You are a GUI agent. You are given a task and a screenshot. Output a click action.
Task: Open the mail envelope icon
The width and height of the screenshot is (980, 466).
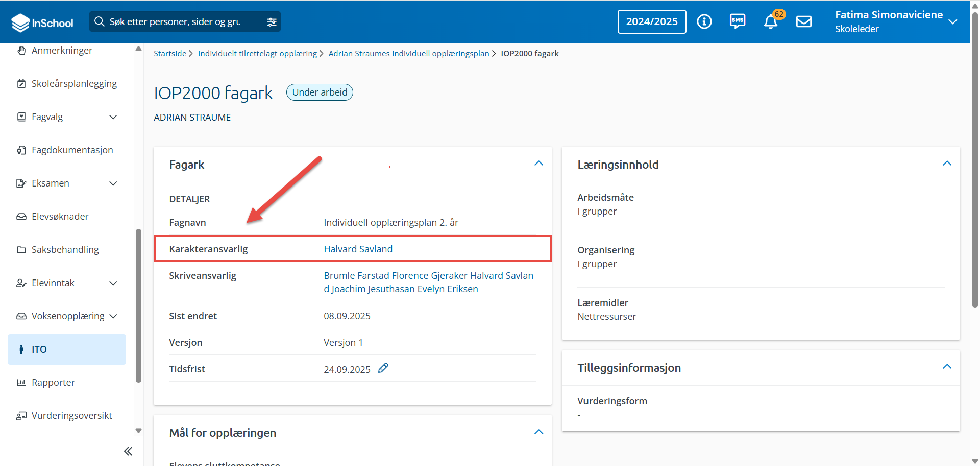(x=804, y=21)
